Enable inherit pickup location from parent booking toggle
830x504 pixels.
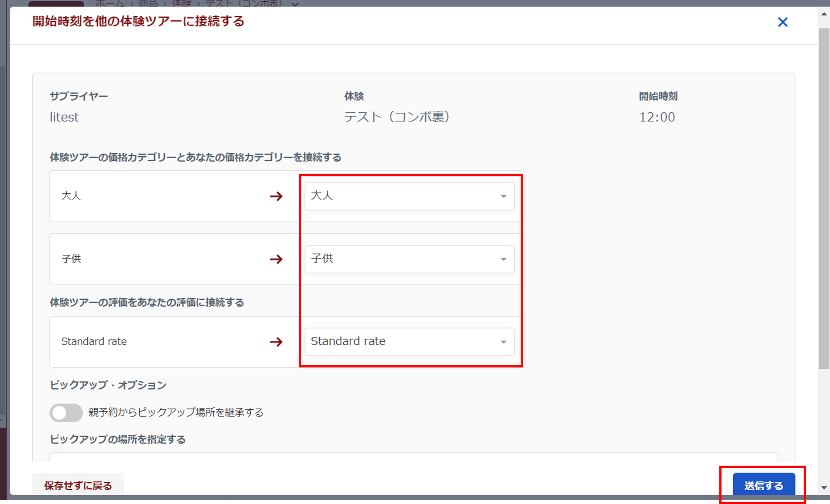point(66,413)
